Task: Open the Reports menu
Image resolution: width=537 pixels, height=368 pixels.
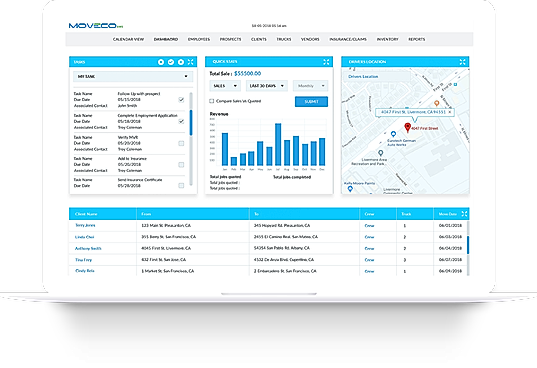Action: [x=417, y=39]
